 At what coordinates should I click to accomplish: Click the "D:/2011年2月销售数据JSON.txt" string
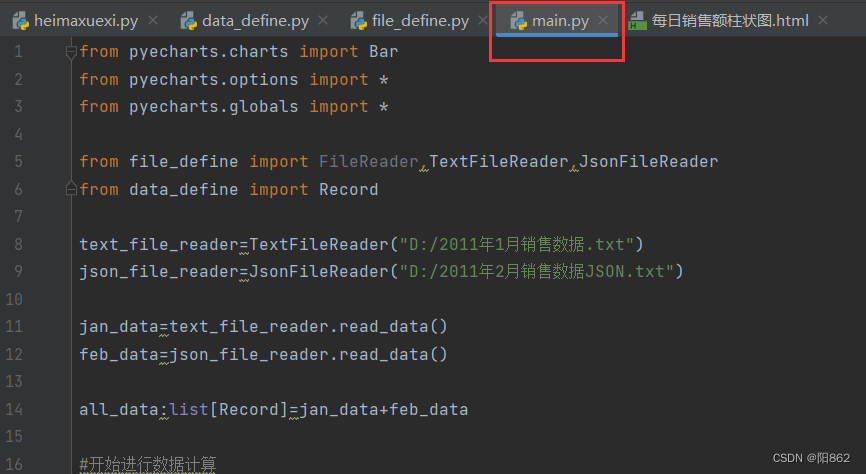coord(536,272)
